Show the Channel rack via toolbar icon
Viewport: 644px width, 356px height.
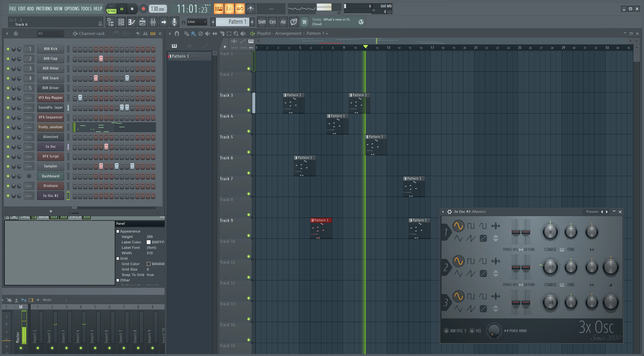point(121,22)
